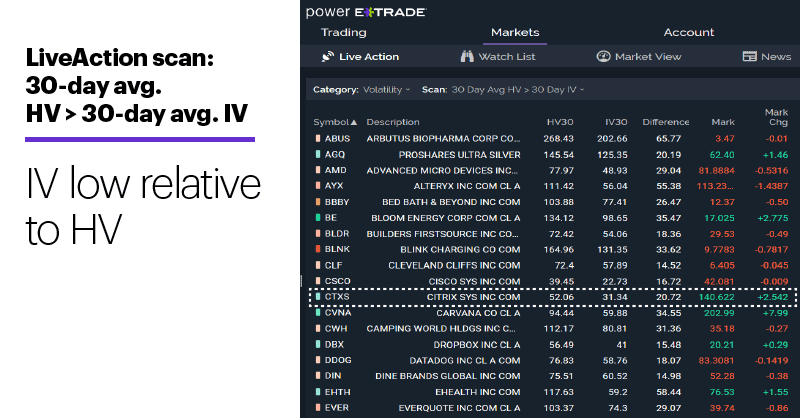
Task: Select the ABUS symbol
Action: [x=337, y=139]
